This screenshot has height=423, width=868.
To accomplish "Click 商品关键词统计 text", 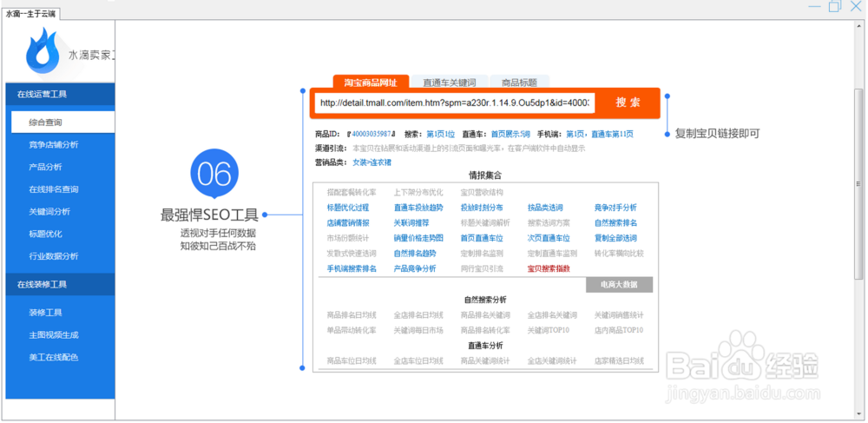I will point(485,360).
